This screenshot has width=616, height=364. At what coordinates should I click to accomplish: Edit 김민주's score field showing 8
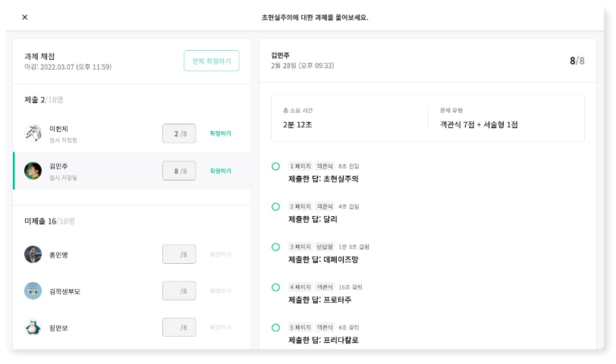click(179, 171)
